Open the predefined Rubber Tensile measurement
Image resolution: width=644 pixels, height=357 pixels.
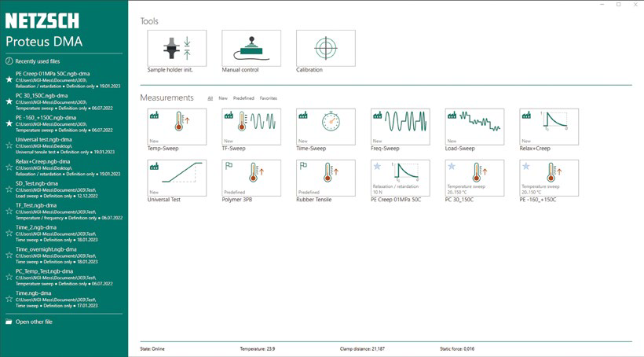pos(326,178)
